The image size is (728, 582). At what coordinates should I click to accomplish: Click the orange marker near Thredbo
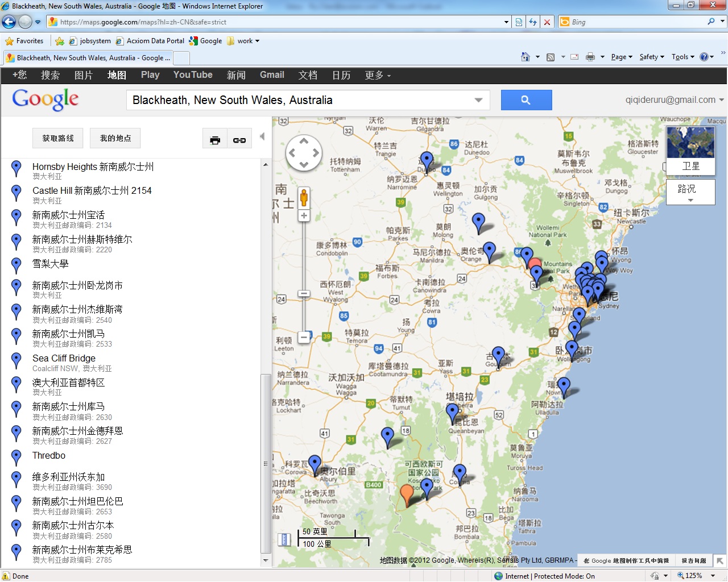[x=407, y=496]
